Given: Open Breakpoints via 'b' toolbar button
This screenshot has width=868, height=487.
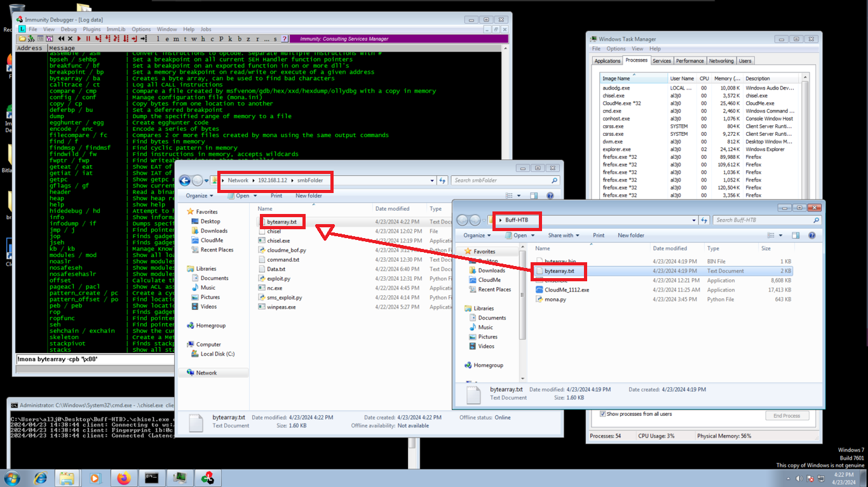Looking at the screenshot, I should [240, 39].
